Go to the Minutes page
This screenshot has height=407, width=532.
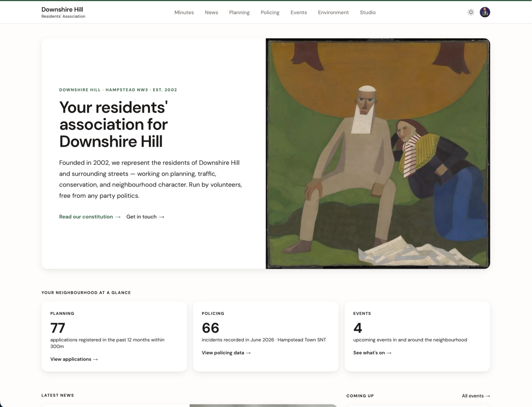184,13
